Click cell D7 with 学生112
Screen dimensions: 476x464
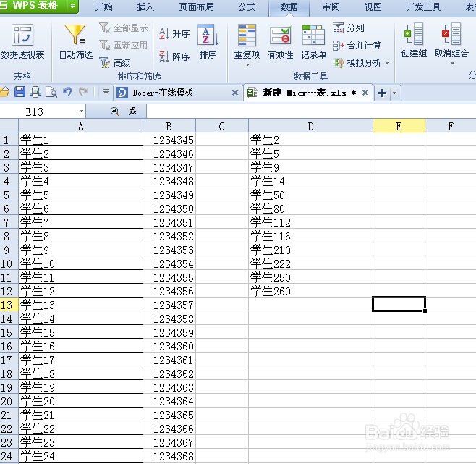pyautogui.click(x=310, y=222)
